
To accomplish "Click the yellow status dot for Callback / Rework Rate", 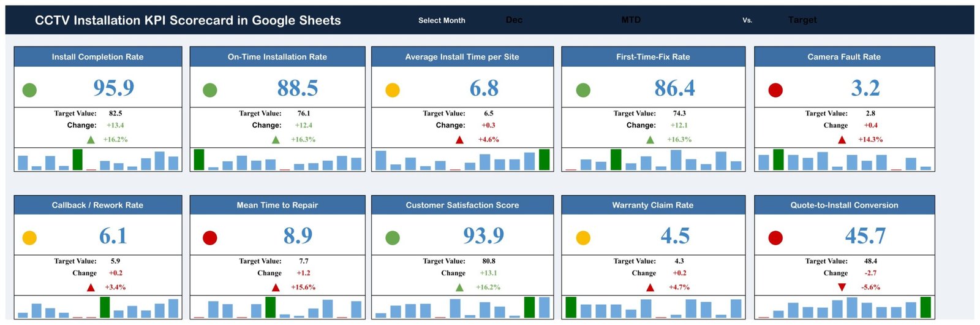I will [29, 238].
